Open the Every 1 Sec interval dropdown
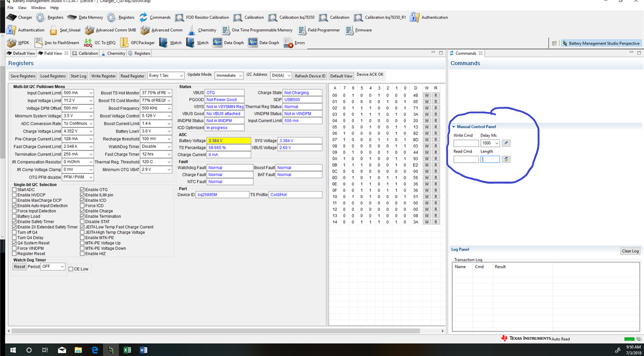 click(166, 75)
